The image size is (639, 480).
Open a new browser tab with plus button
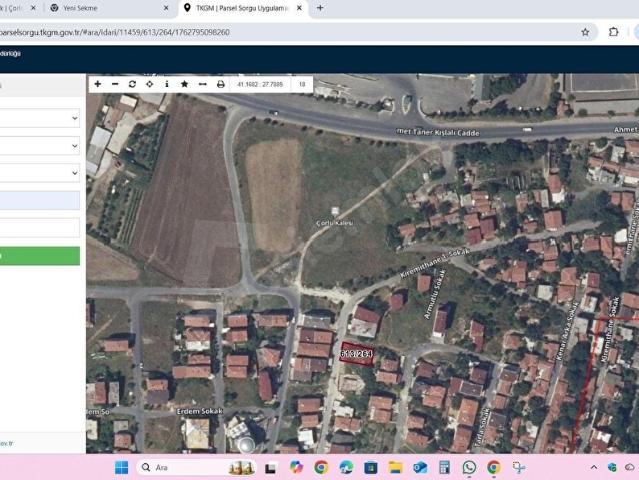(320, 8)
